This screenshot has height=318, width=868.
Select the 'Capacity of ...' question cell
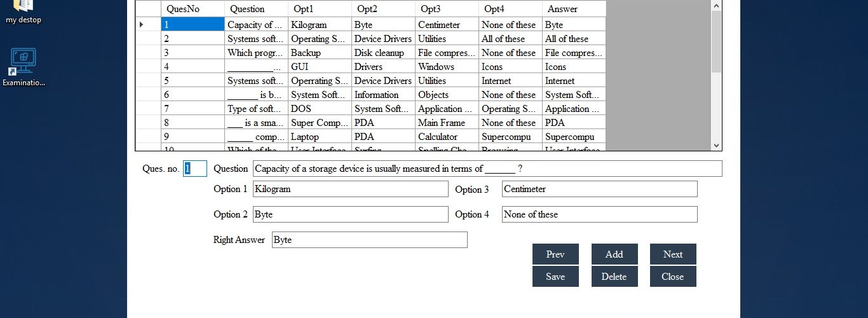point(256,25)
